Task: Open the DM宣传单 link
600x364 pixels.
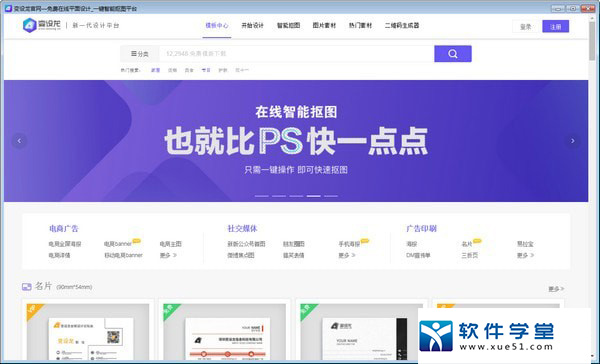Action: (418, 255)
